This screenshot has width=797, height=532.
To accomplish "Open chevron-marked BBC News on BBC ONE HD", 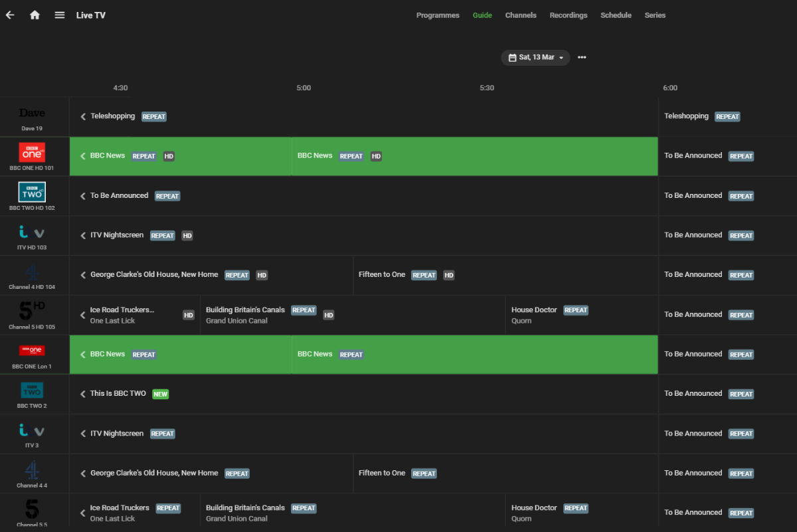I will click(181, 157).
